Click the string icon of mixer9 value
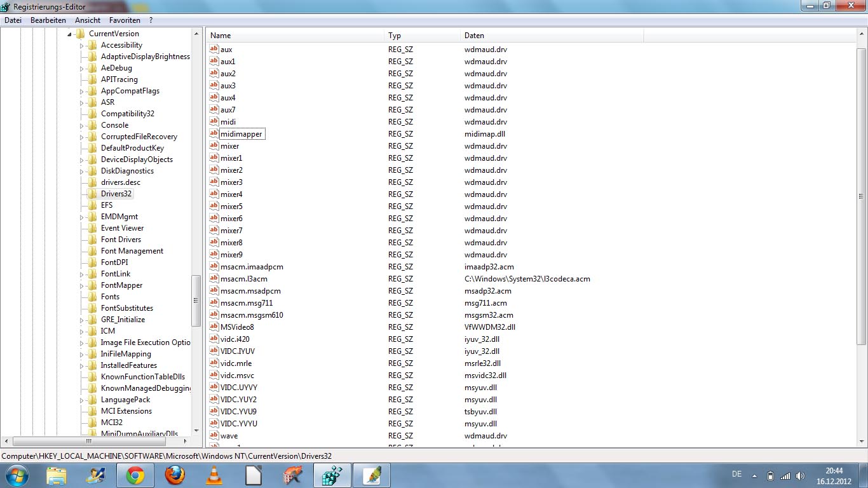The image size is (868, 488). [214, 254]
